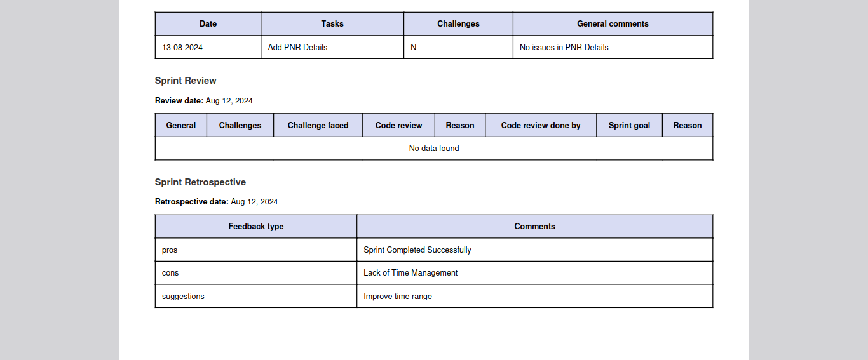This screenshot has width=868, height=360.
Task: Select the "General comments" column header
Action: pos(613,24)
